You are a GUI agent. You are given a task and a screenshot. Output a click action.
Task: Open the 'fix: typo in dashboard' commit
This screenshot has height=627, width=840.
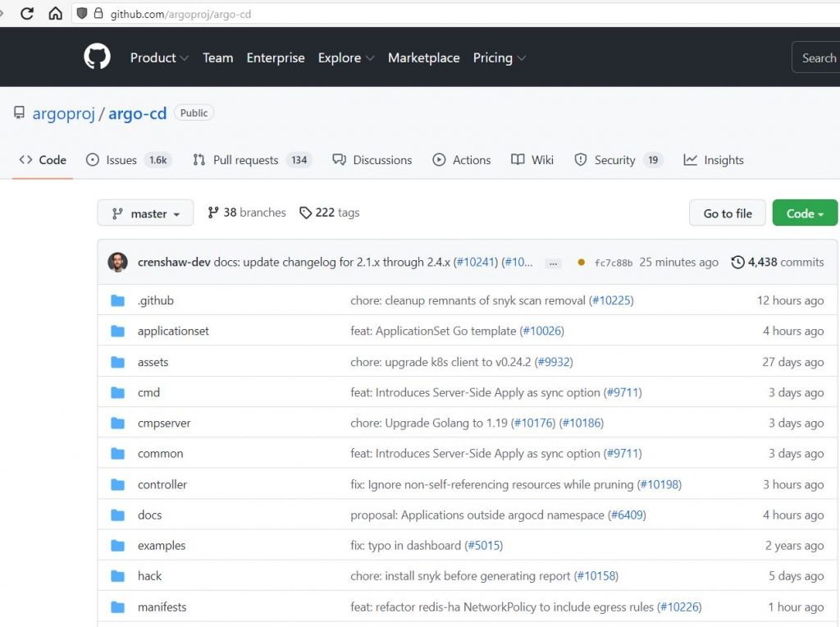click(405, 546)
